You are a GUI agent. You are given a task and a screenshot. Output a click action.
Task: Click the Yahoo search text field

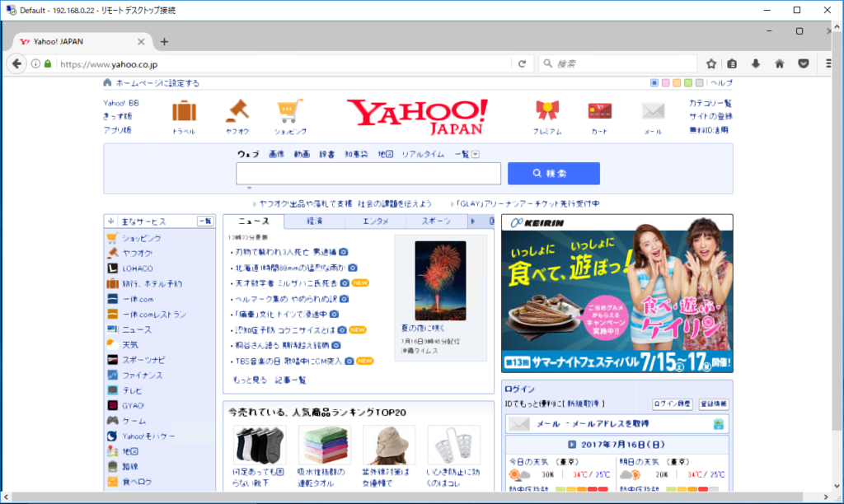pyautogui.click(x=368, y=174)
